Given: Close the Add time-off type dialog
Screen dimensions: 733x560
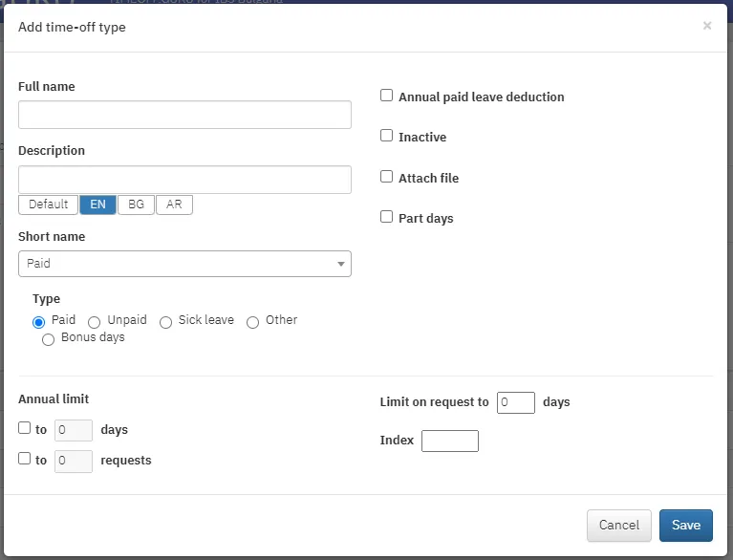Looking at the screenshot, I should (707, 26).
